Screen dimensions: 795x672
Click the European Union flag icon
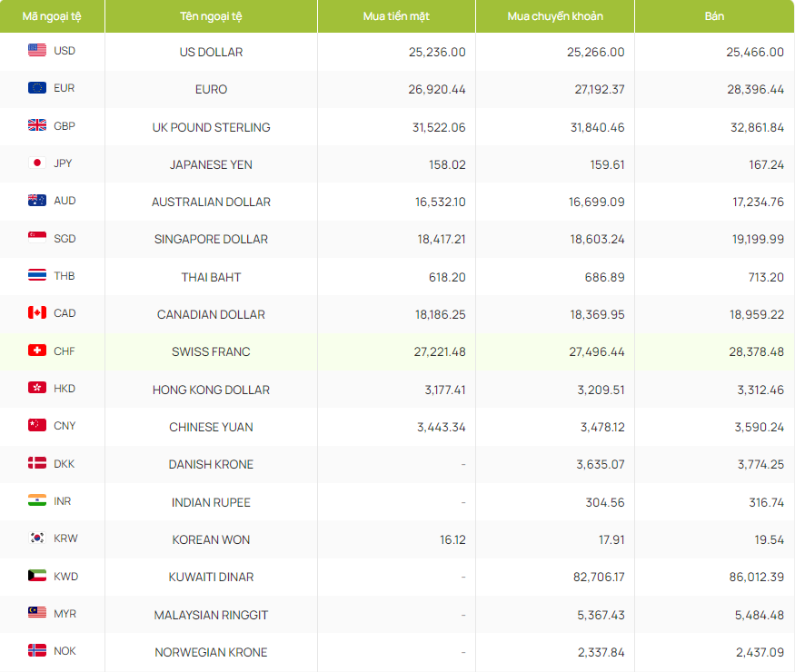tap(37, 88)
